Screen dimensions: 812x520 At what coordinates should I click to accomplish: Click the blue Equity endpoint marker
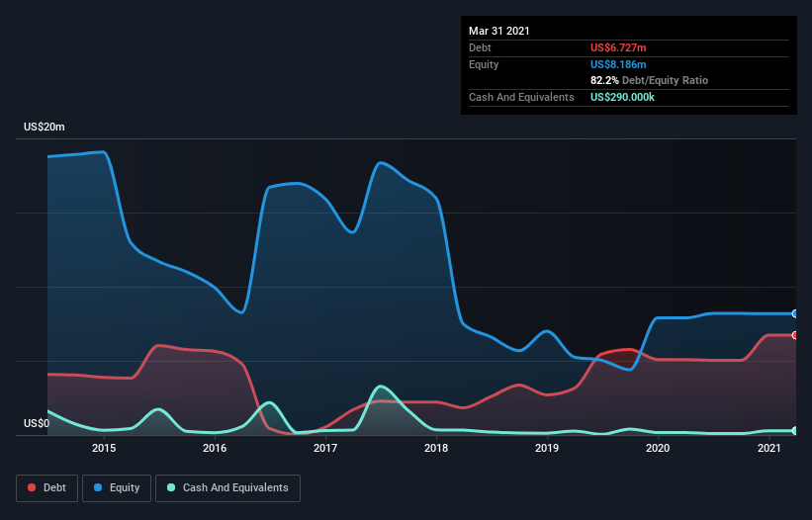[795, 313]
